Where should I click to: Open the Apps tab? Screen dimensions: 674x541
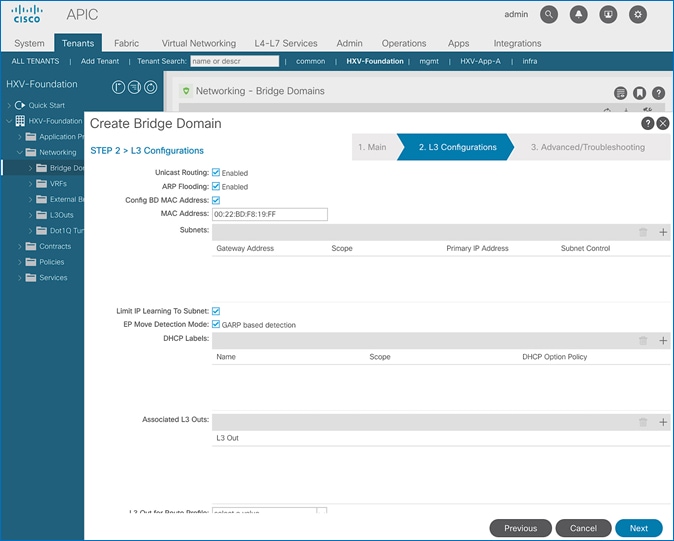458,43
